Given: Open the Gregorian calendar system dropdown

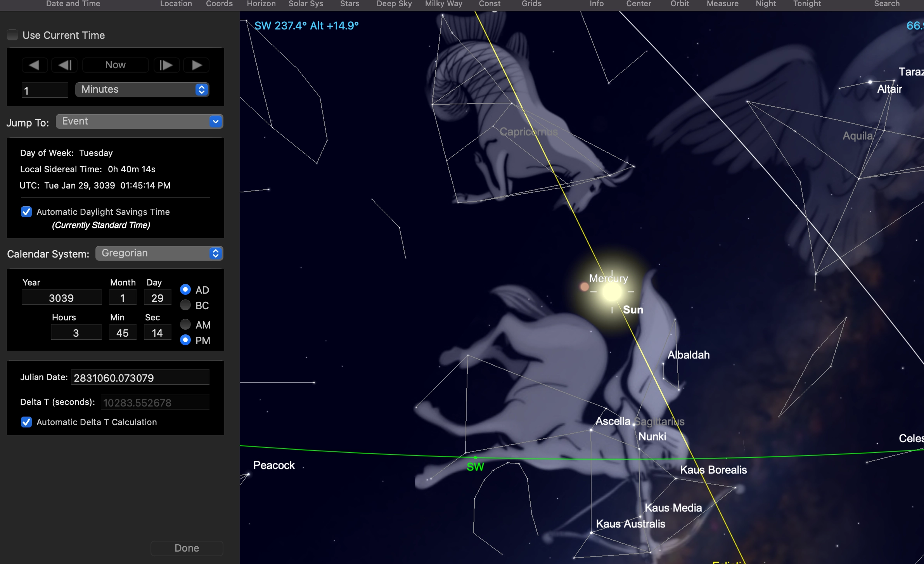Looking at the screenshot, I should coord(159,253).
